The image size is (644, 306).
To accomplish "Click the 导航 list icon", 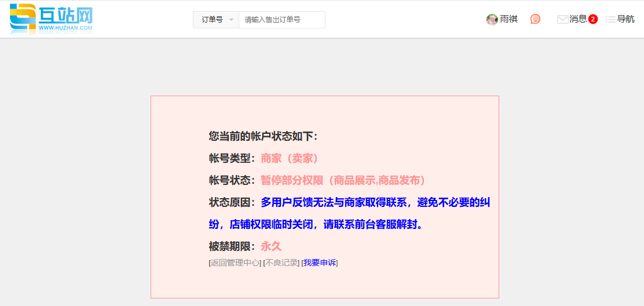I will pyautogui.click(x=611, y=19).
